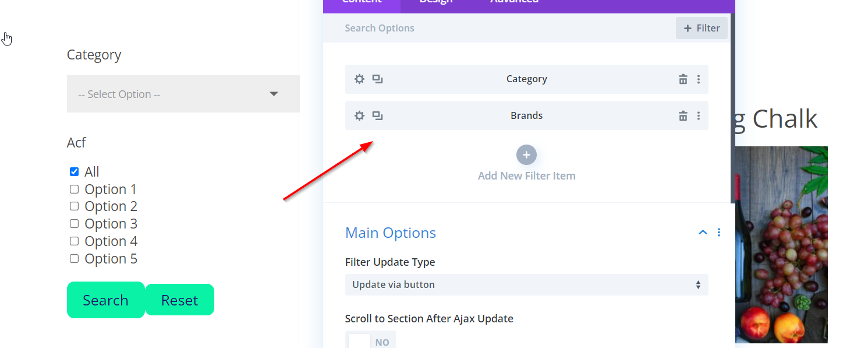Screen dimensions: 868x348
Task: Open settings gear for Category filter item
Action: pos(360,79)
